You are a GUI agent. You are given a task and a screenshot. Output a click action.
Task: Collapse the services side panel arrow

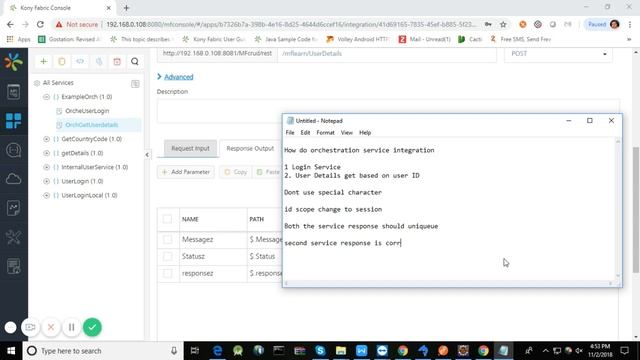point(147,155)
